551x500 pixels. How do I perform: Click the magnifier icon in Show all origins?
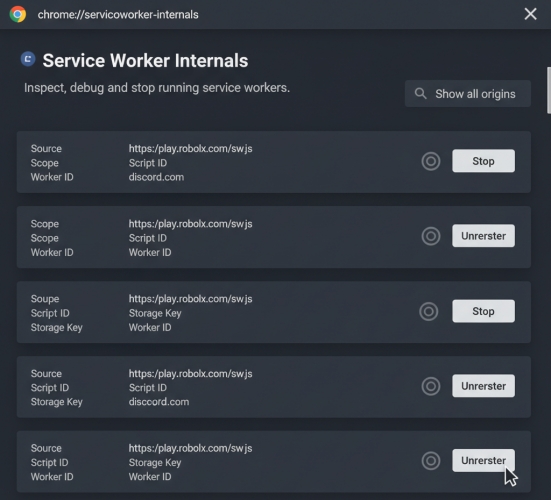[420, 93]
